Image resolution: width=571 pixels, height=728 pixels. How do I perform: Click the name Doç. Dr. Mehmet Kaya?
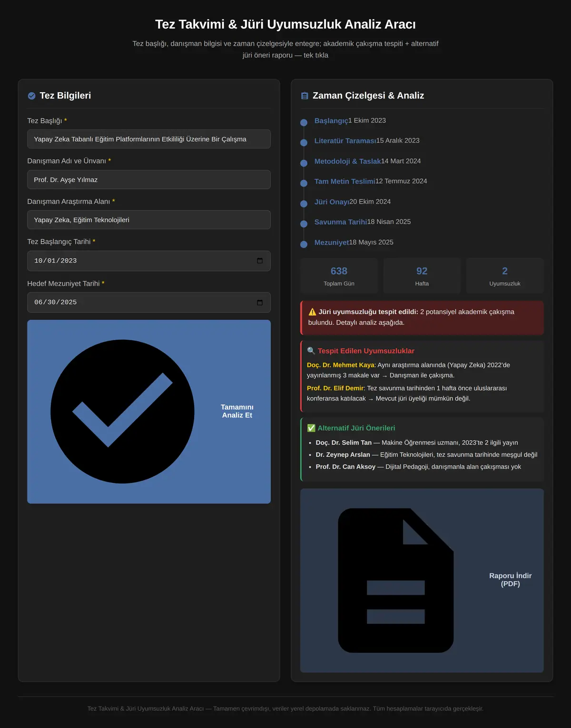(341, 365)
